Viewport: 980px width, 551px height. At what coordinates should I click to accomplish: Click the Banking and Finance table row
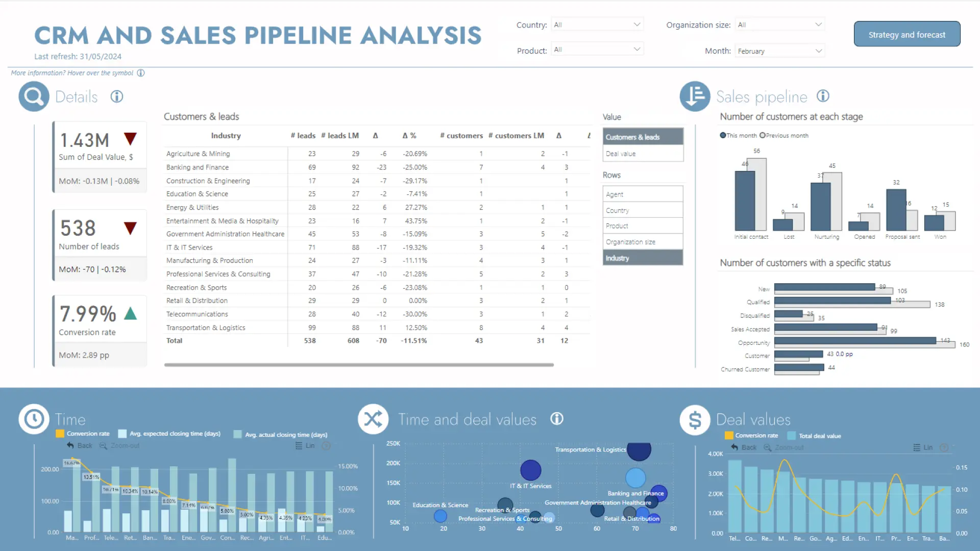377,167
